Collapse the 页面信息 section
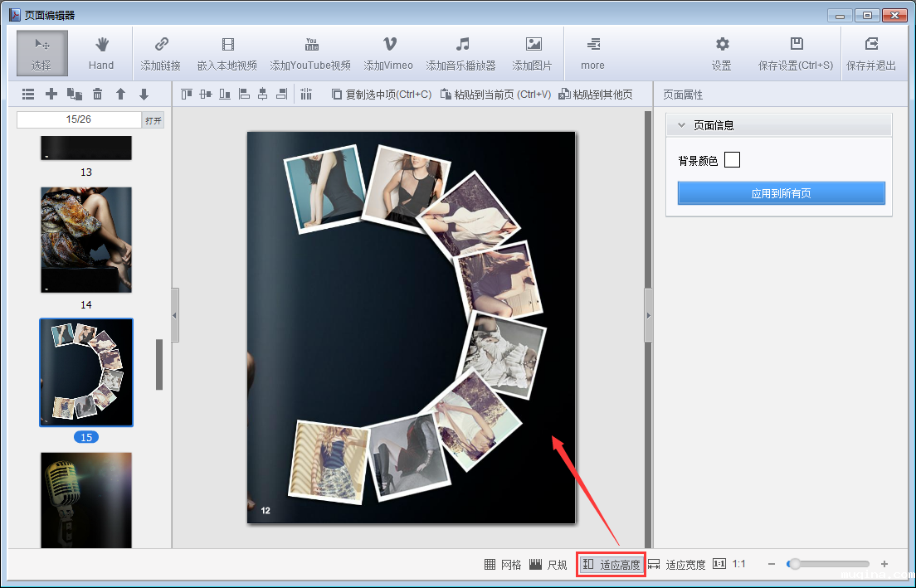The width and height of the screenshot is (916, 588). coord(681,125)
